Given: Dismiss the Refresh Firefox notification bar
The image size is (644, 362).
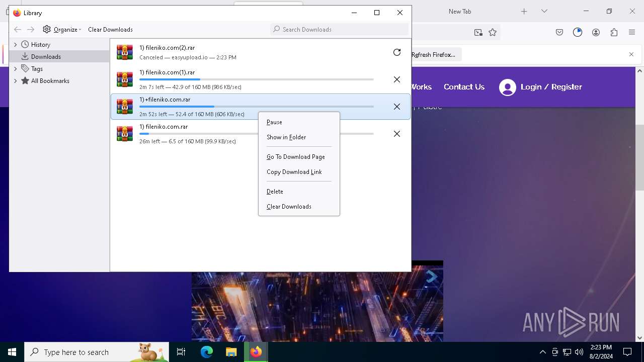Looking at the screenshot, I should (631, 54).
